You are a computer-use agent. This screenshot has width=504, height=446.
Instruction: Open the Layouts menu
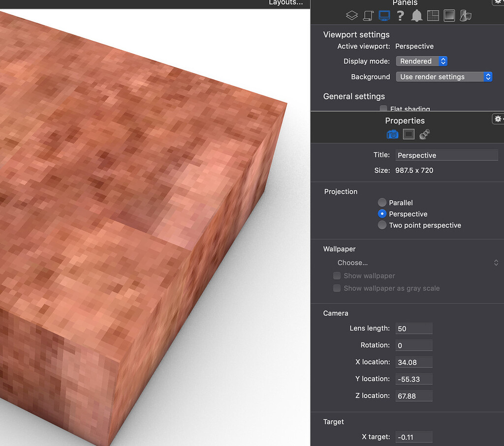pyautogui.click(x=285, y=2)
